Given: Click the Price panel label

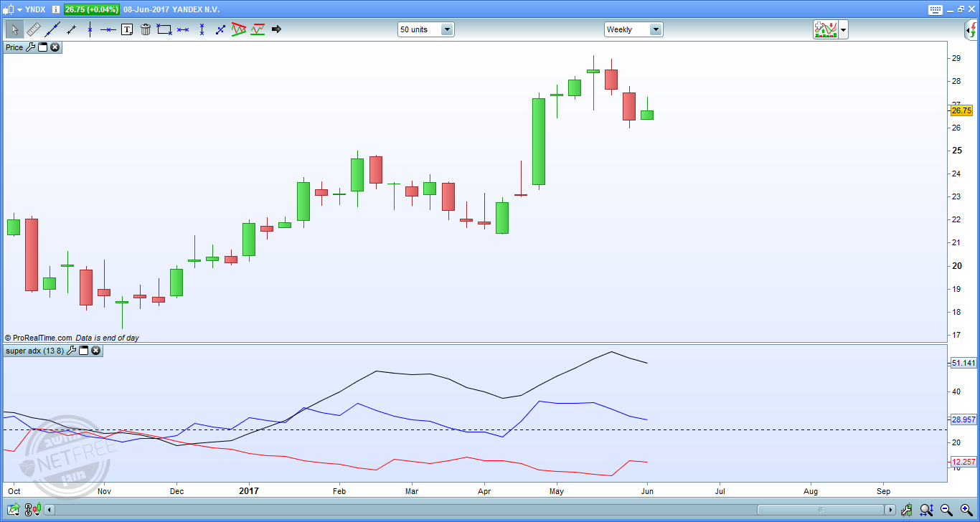Looking at the screenshot, I should point(14,47).
